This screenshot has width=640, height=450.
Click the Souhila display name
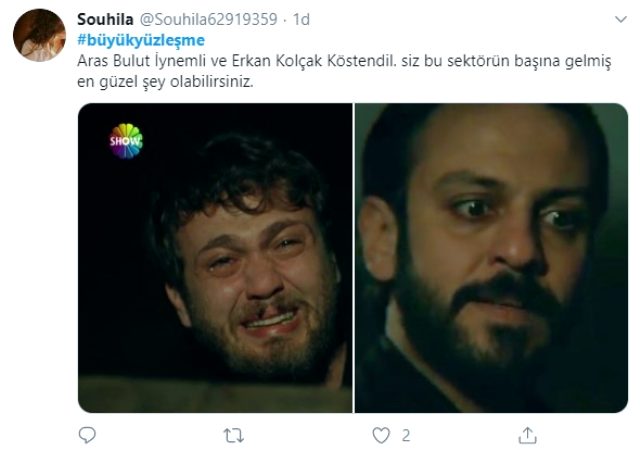(105, 19)
